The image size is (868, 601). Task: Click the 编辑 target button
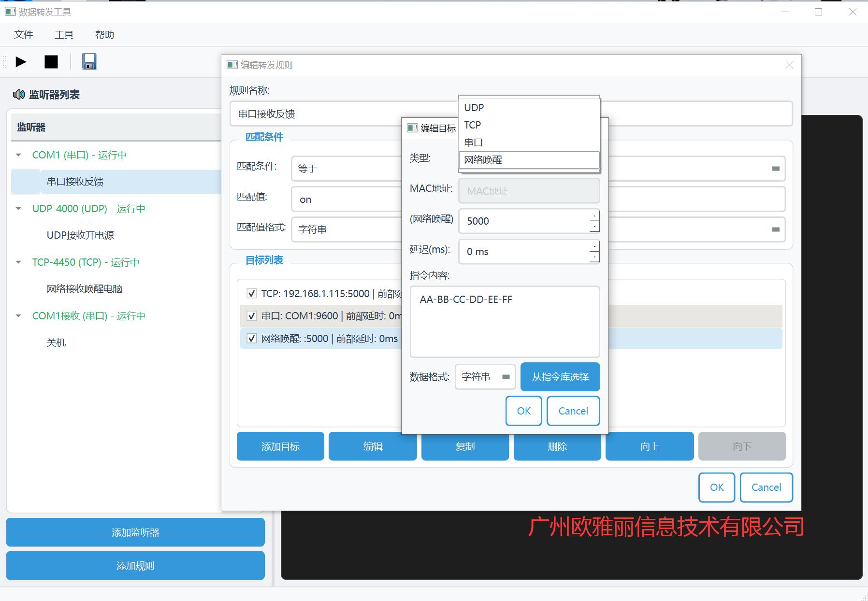[373, 446]
